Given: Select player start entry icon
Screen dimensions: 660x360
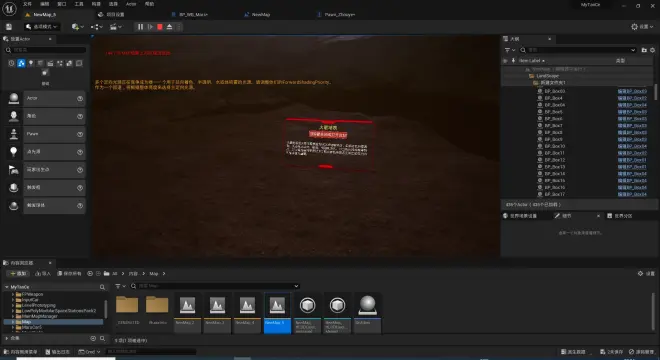Looking at the screenshot, I should tap(13, 170).
